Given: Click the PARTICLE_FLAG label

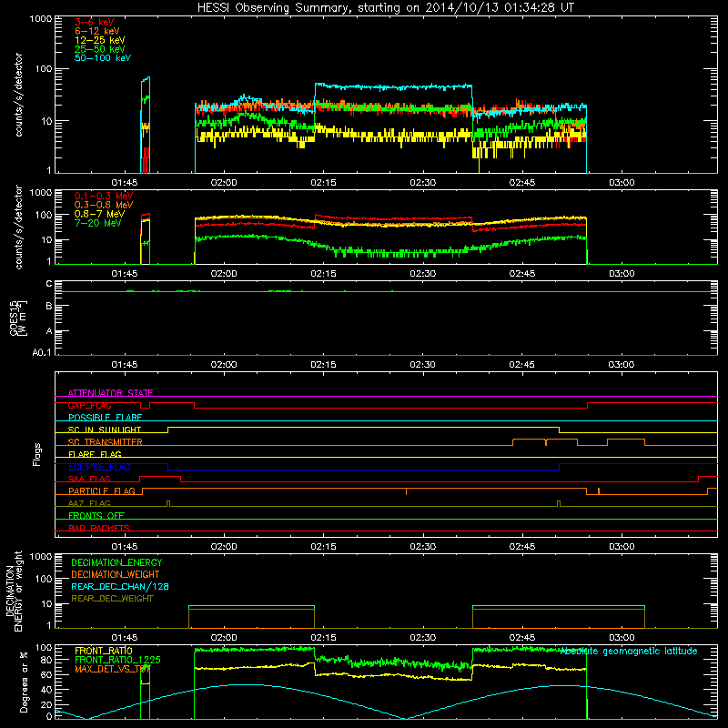Looking at the screenshot, I should 102,490.
